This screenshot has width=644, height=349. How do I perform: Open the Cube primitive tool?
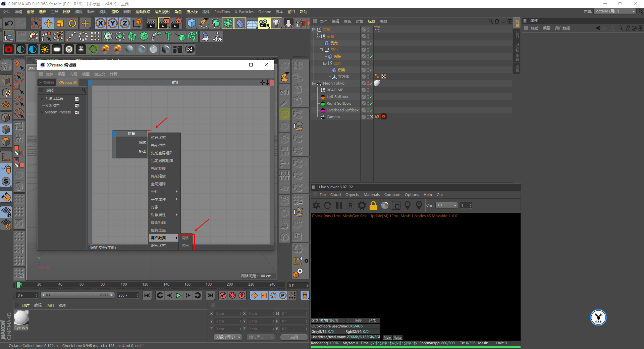point(192,23)
